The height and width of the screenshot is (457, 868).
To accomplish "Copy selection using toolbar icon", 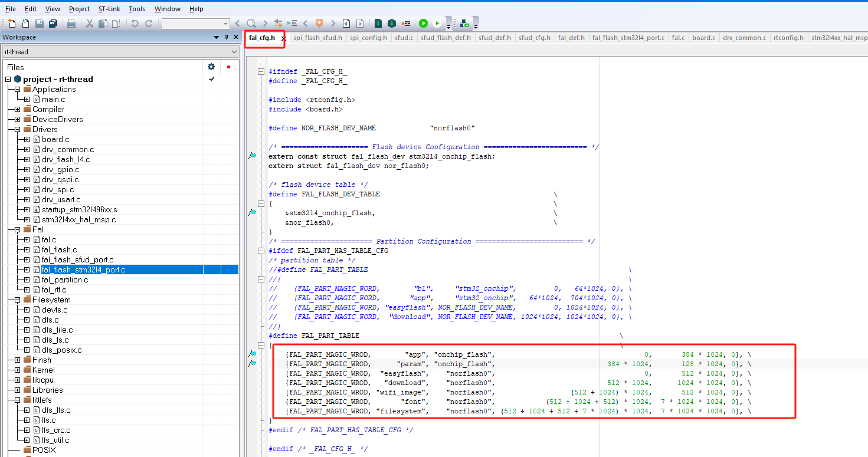I will (103, 24).
